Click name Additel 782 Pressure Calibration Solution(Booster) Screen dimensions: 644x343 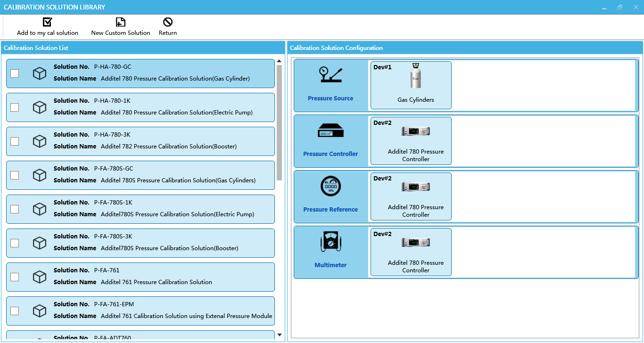tap(169, 147)
